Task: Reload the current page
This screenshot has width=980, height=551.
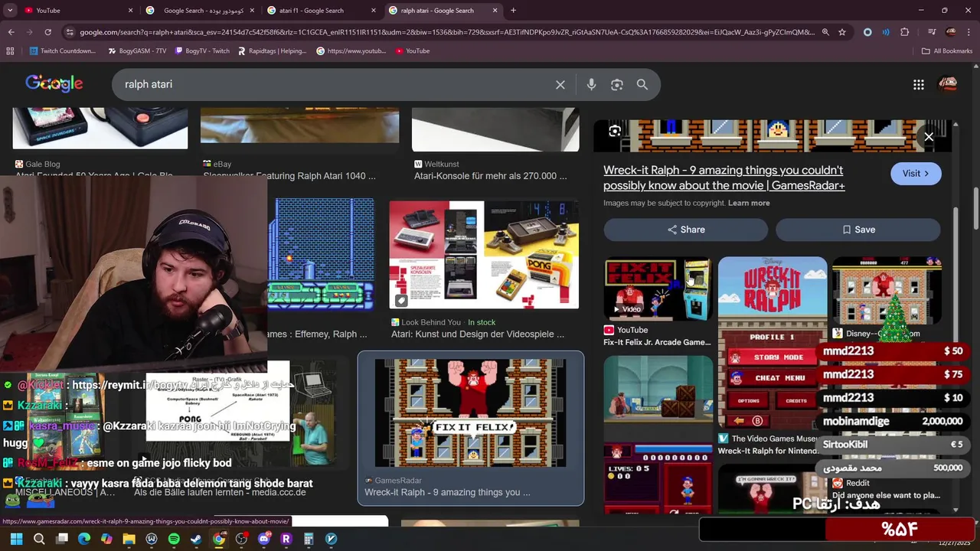Action: pos(47,32)
